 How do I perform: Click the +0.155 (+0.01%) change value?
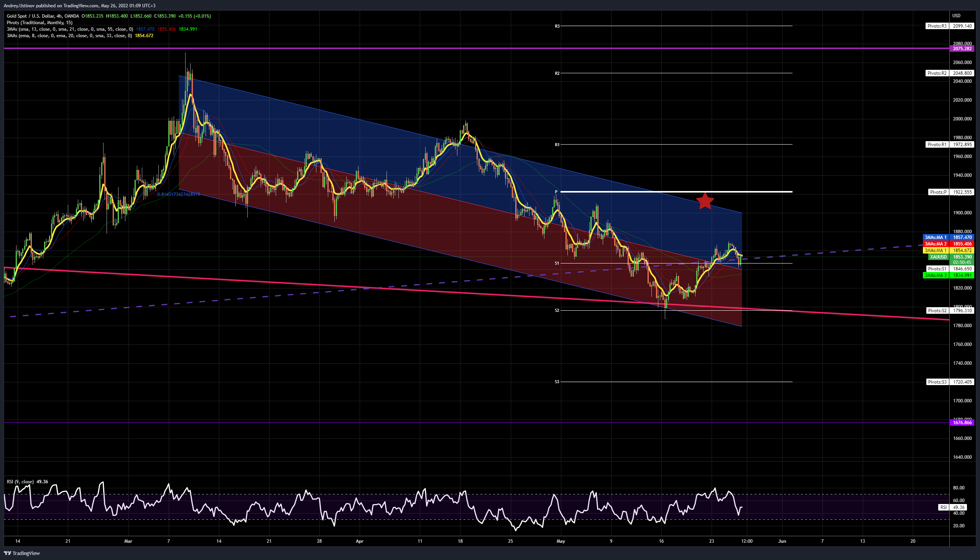pyautogui.click(x=194, y=16)
